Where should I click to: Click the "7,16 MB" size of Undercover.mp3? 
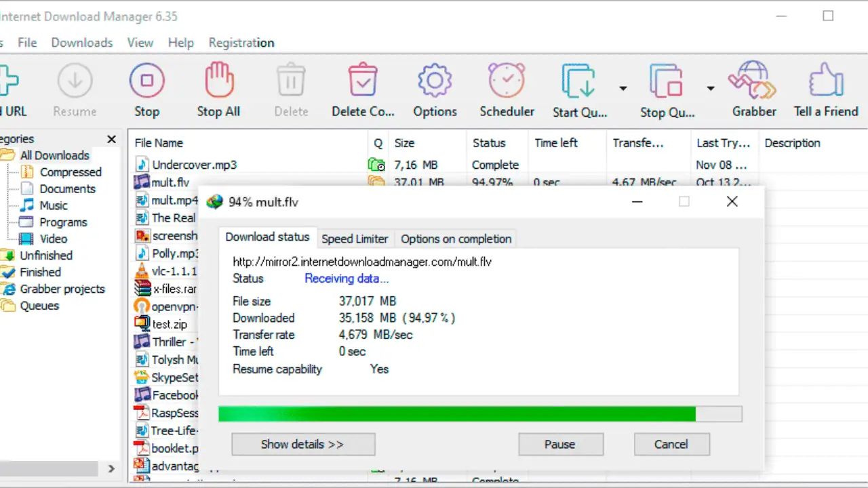pyautogui.click(x=416, y=165)
